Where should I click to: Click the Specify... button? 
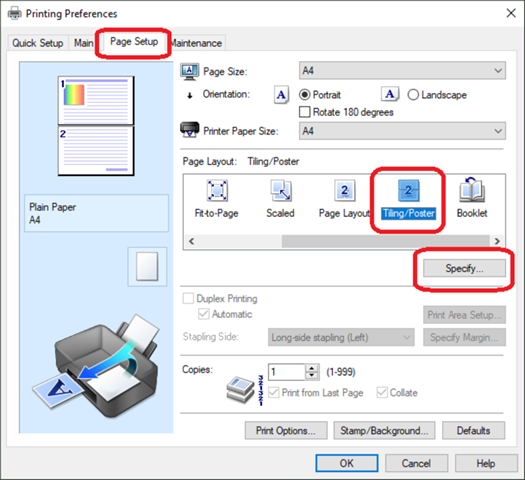coord(464,268)
